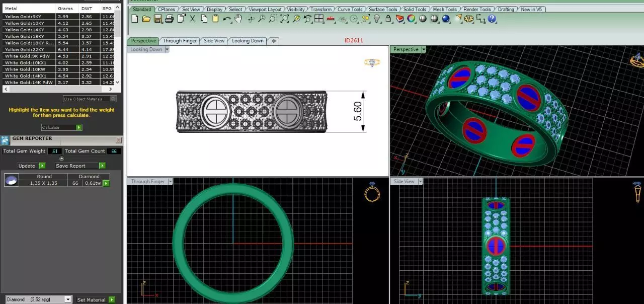Open the Solid Tools toolbar tab

(415, 9)
